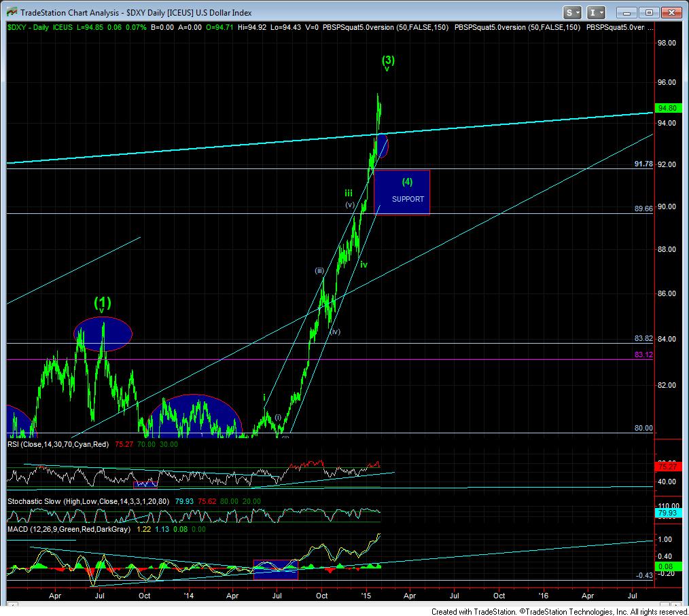Click the red 75.27 RSI value marker
The image size is (689, 616).
click(x=666, y=467)
